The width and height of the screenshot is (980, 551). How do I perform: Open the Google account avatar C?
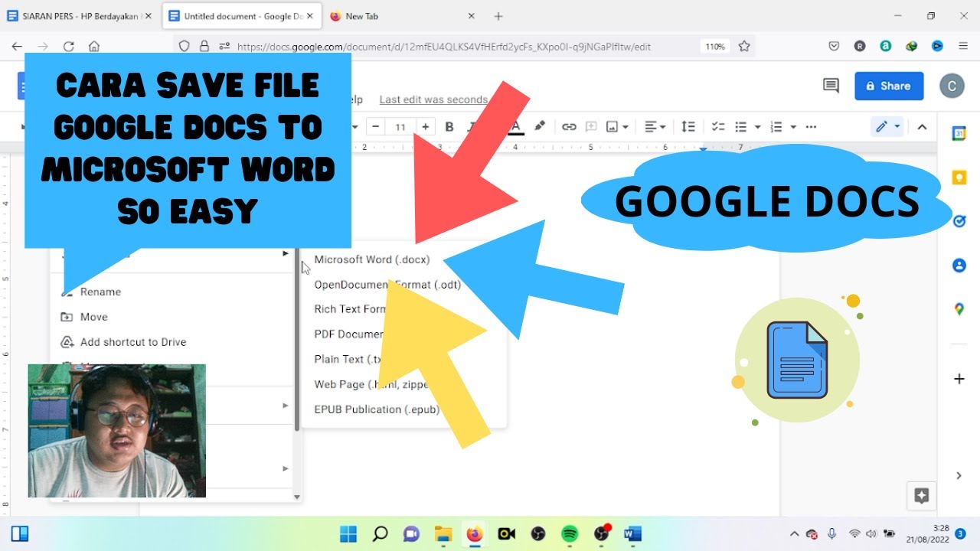(952, 86)
